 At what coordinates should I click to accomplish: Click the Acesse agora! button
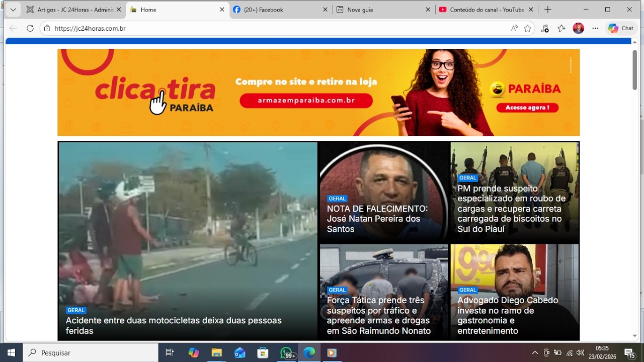[527, 108]
